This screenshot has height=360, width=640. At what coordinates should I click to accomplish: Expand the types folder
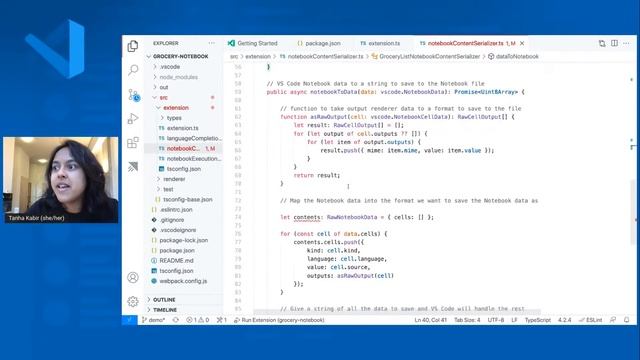(x=174, y=118)
